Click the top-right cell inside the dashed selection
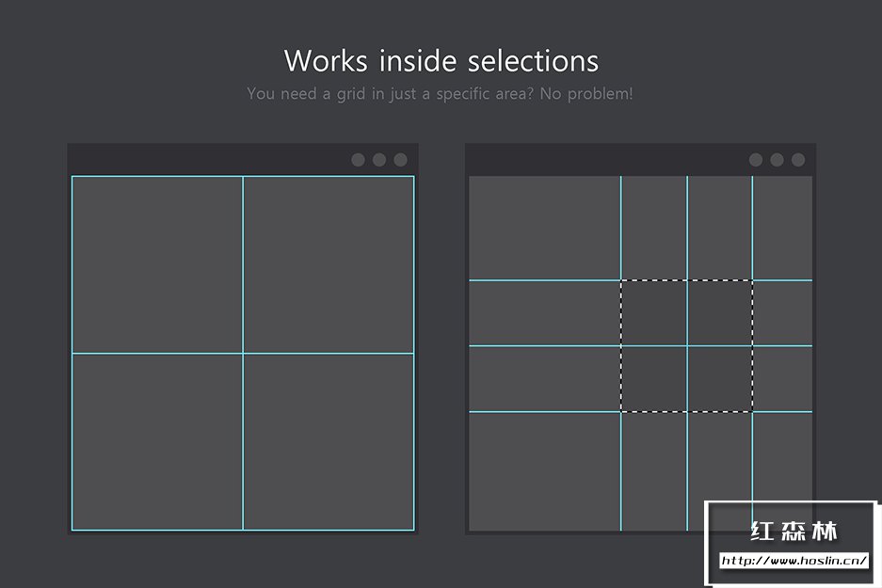Image resolution: width=882 pixels, height=588 pixels. (x=720, y=313)
